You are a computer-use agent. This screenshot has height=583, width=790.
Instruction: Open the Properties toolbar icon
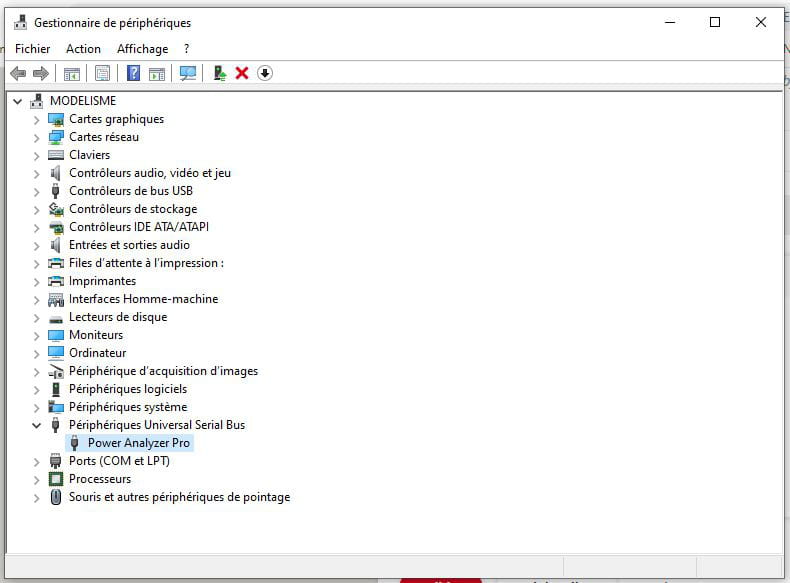tap(102, 74)
